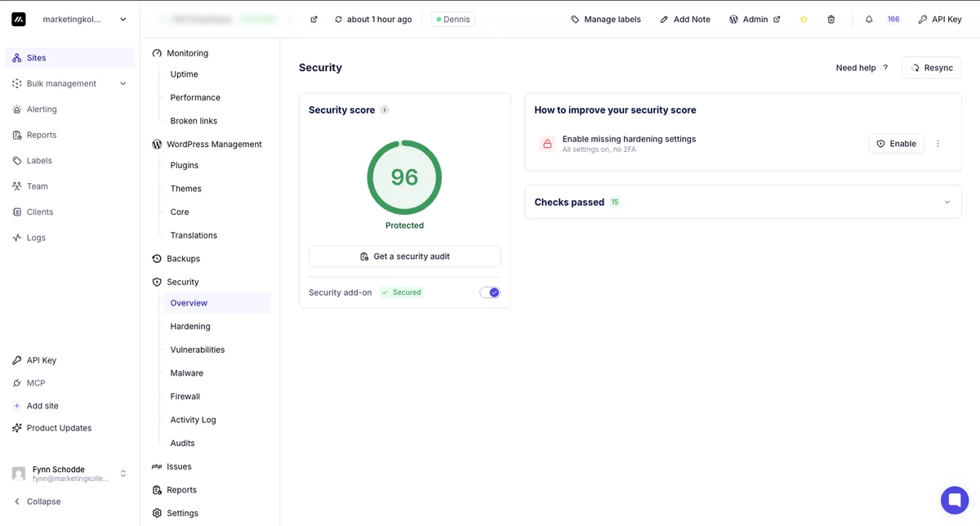Click the 166 notification count badge
Viewport: 980px width, 526px height.
click(x=893, y=20)
